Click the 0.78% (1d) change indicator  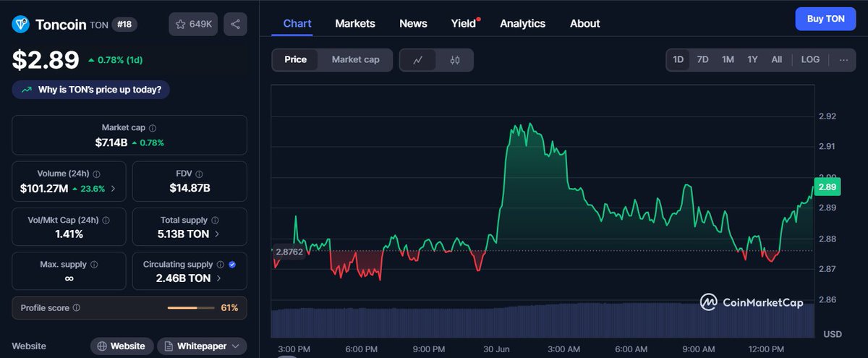[x=115, y=60]
